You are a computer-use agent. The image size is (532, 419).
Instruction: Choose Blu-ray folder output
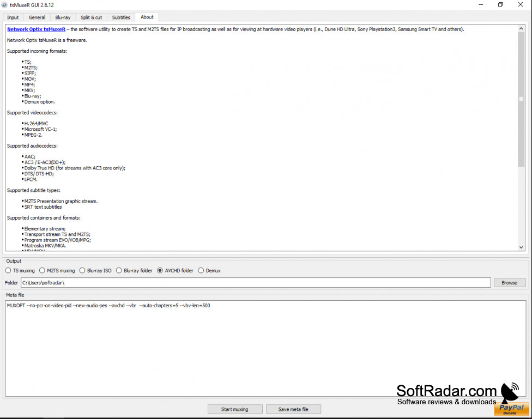tap(134, 270)
